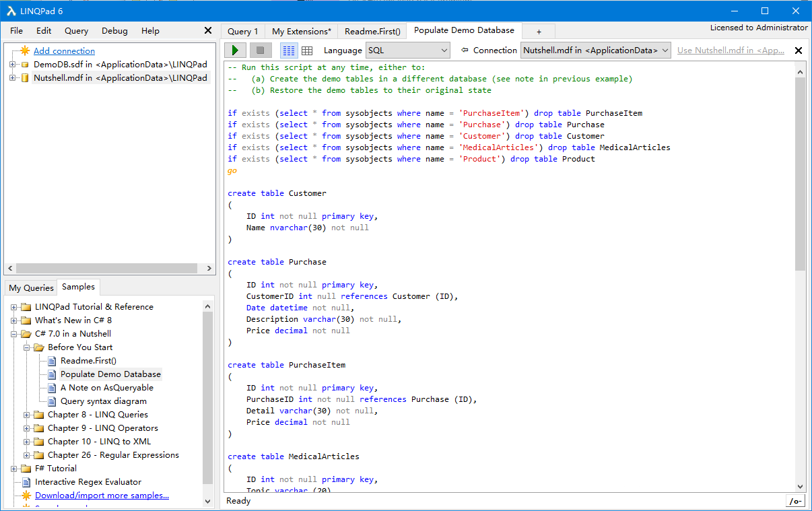Select DemoDB.sdf connection in the tree
The height and width of the screenshot is (511, 812).
(121, 65)
